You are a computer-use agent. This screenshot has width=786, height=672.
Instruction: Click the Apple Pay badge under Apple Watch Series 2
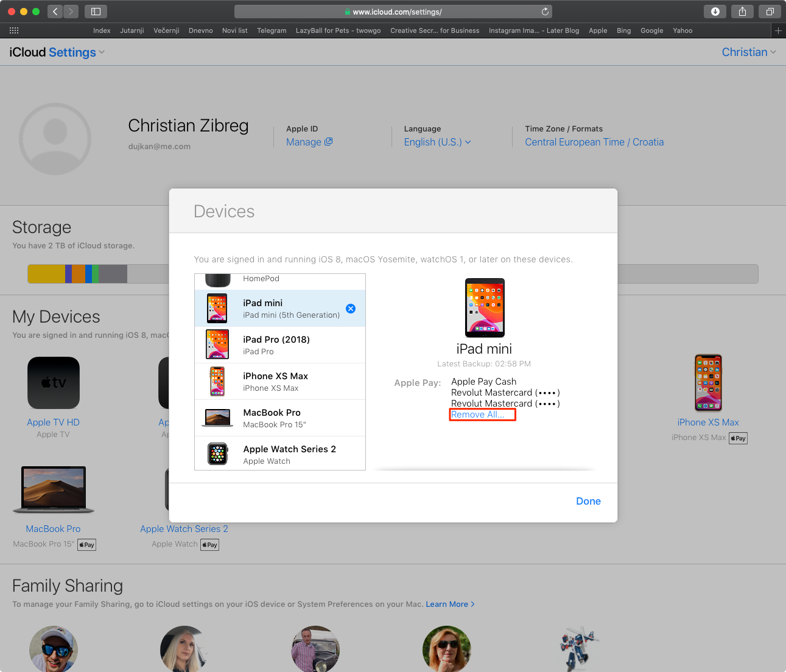tap(210, 545)
